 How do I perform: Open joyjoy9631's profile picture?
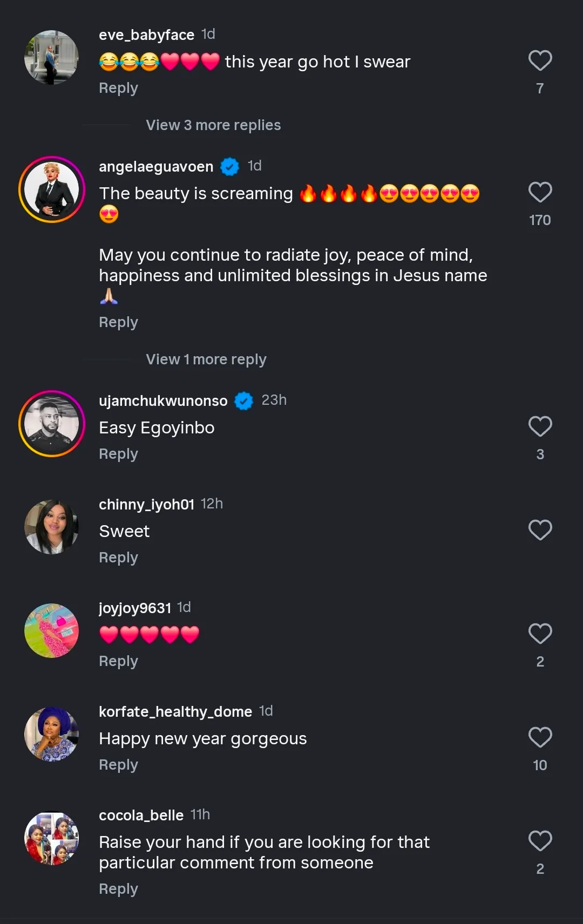(x=52, y=630)
